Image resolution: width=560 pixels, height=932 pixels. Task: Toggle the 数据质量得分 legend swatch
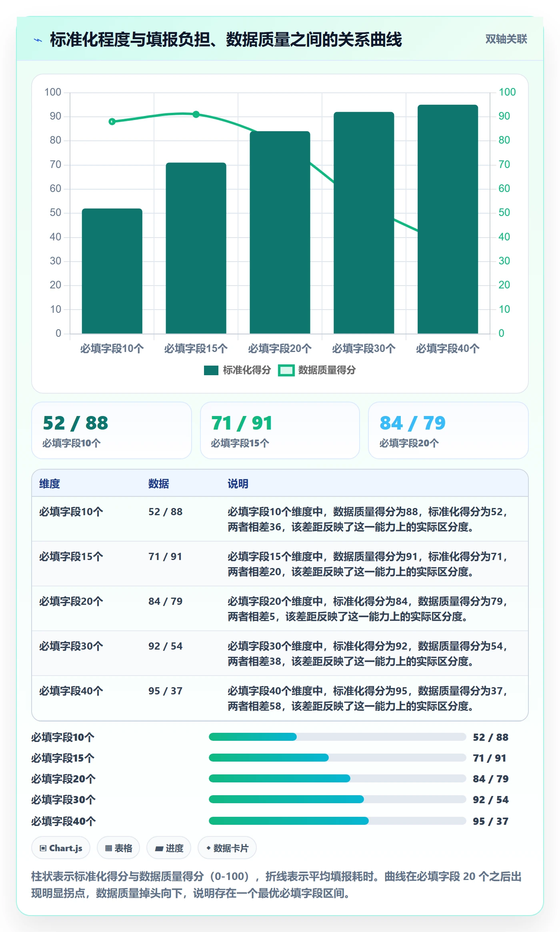click(x=286, y=370)
